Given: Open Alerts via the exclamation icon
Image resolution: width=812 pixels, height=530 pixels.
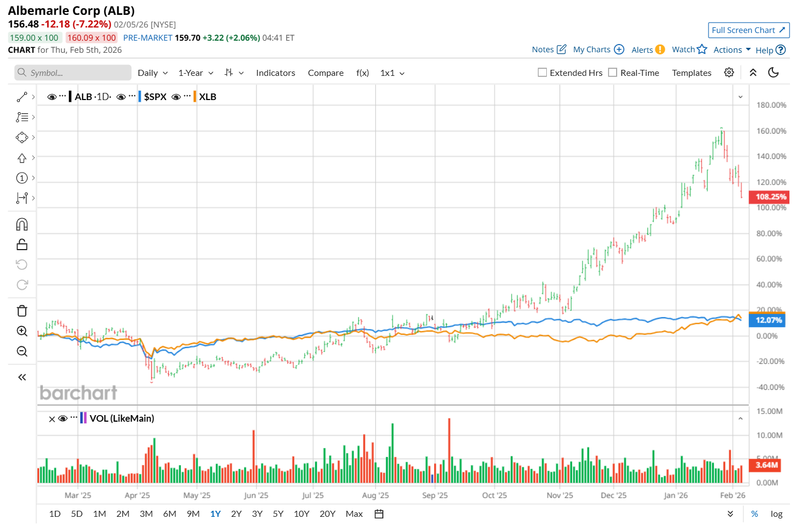Looking at the screenshot, I should (x=660, y=49).
